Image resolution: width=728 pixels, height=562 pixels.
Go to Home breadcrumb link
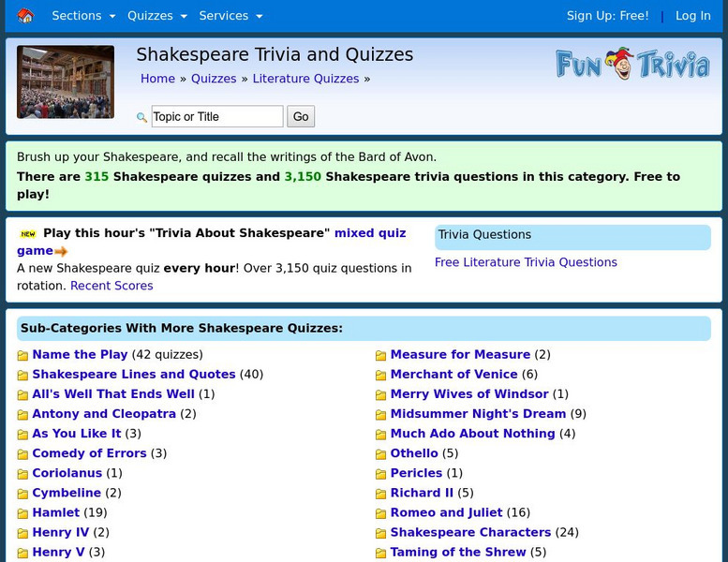pos(157,79)
